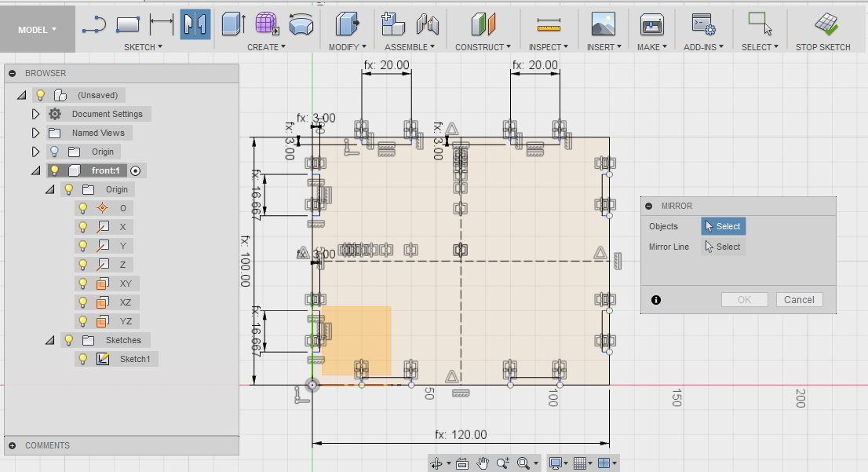Toggle visibility bulb of Sketch1
The height and width of the screenshot is (472, 868).
(82, 359)
